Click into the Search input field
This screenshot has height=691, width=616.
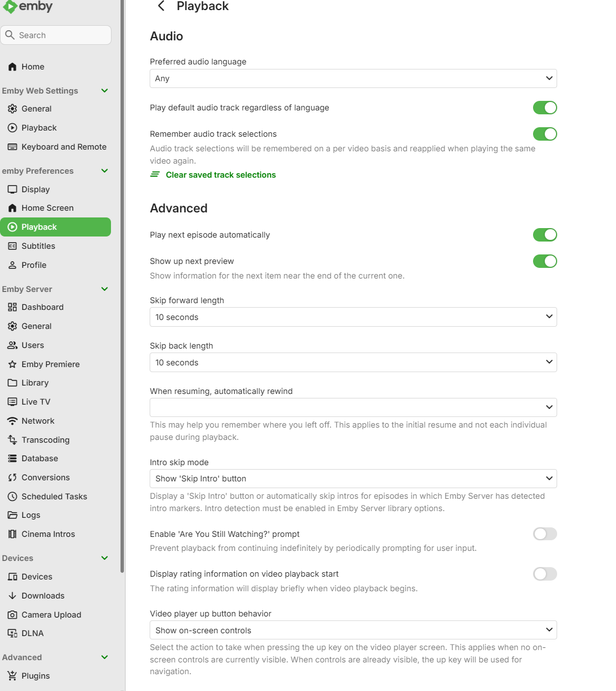62,35
